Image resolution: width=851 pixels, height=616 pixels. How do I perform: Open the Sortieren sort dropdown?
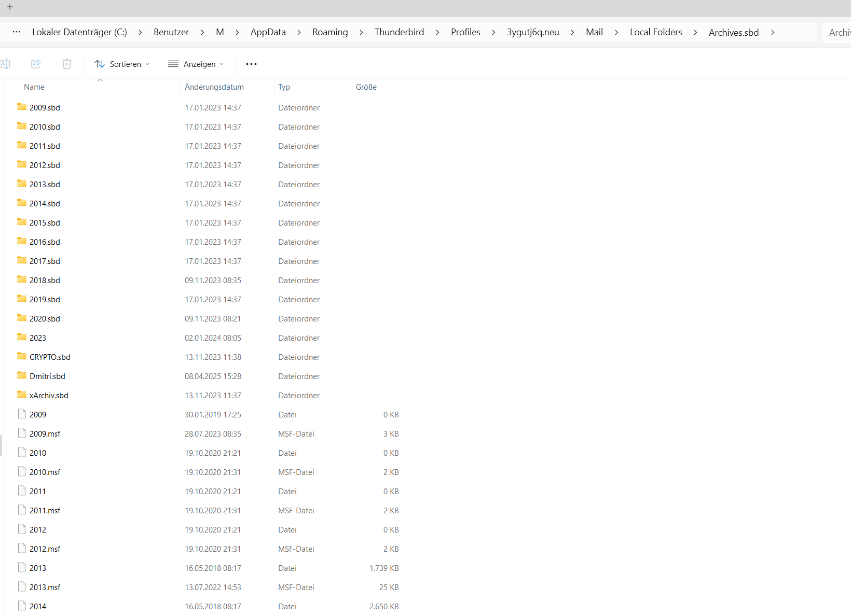pyautogui.click(x=122, y=64)
